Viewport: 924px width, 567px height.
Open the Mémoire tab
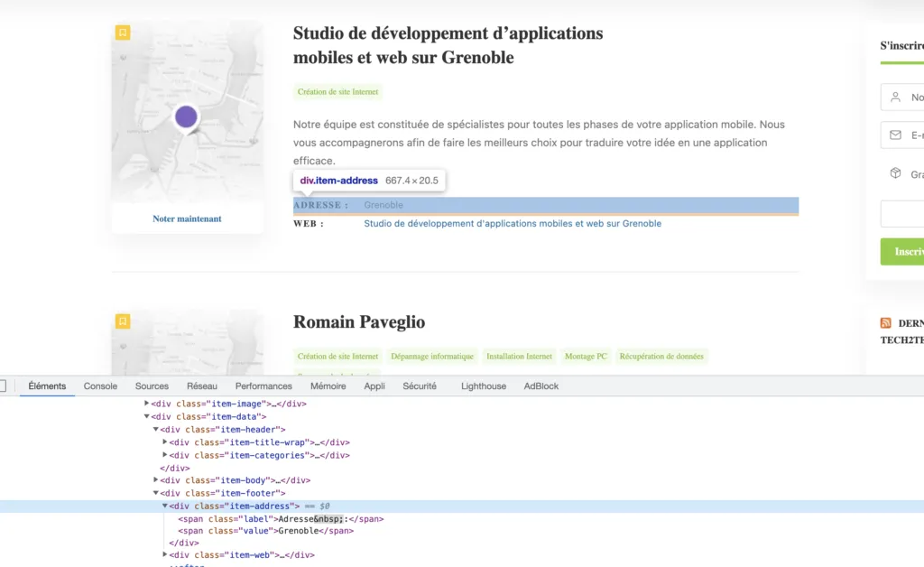(328, 386)
